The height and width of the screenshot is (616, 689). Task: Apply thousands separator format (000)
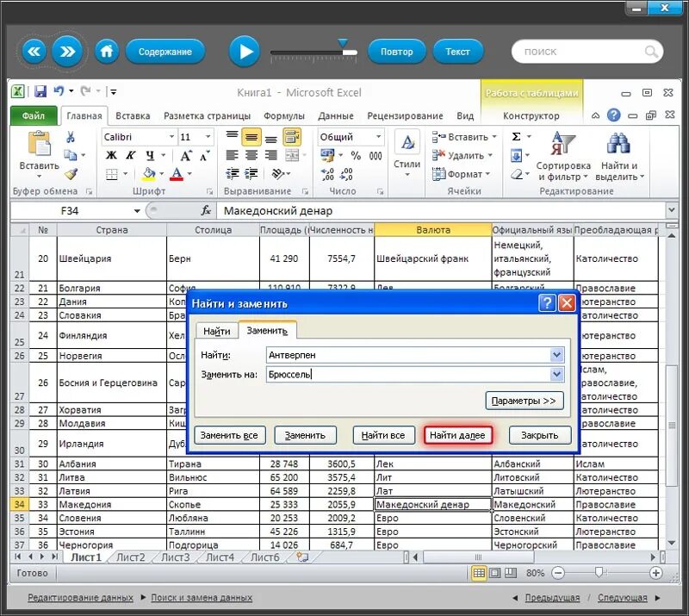(x=376, y=155)
